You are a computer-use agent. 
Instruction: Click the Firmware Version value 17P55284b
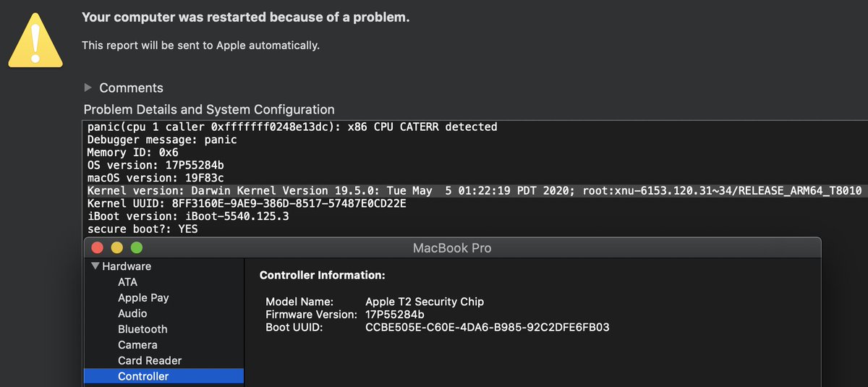click(395, 315)
